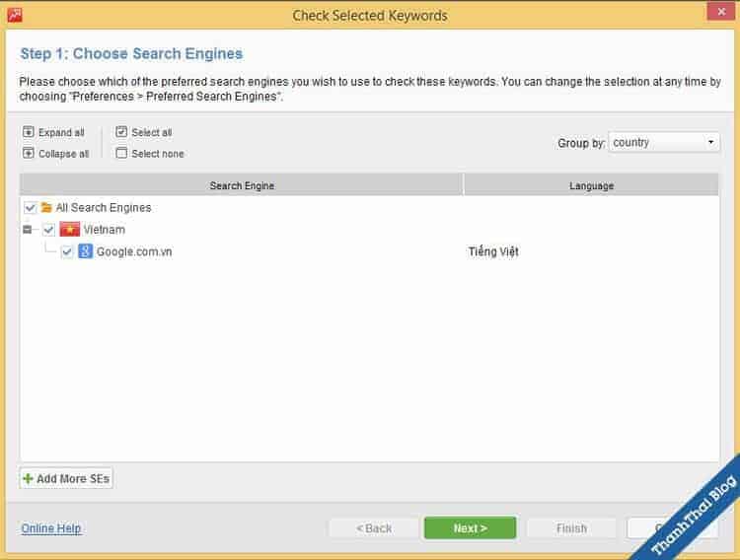This screenshot has height=560, width=740.
Task: Click the Google search engine icon
Action: click(86, 251)
